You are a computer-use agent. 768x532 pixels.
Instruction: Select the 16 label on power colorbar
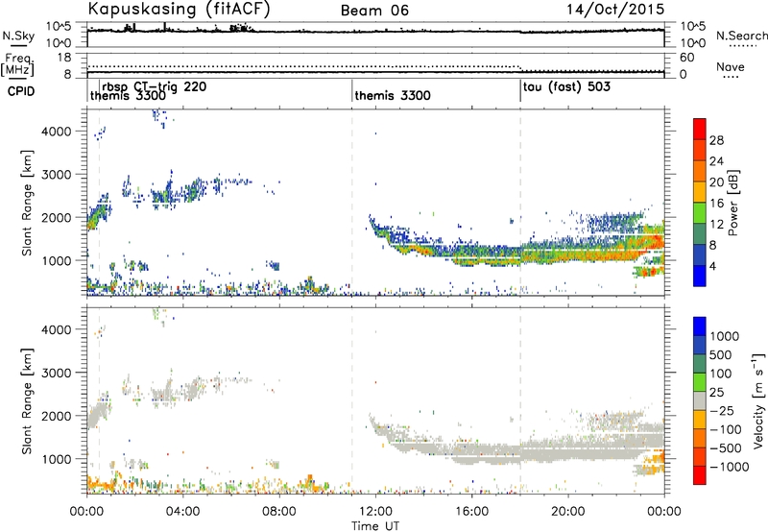716,204
